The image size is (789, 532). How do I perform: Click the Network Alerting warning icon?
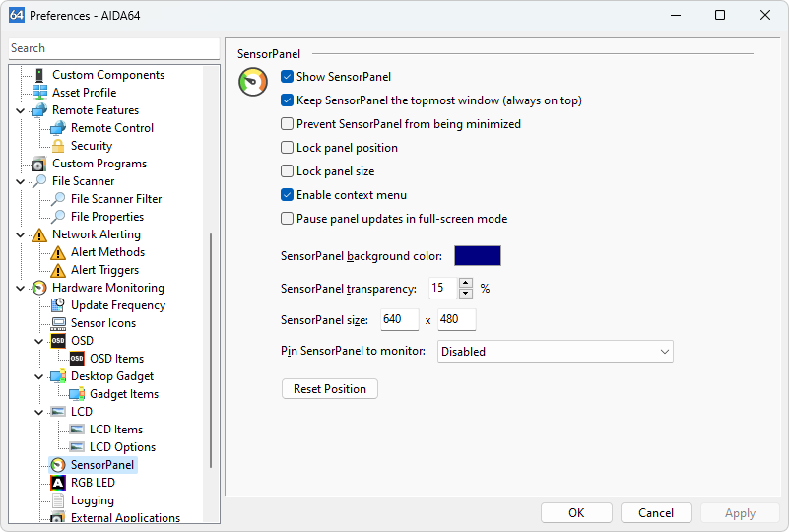pos(39,234)
